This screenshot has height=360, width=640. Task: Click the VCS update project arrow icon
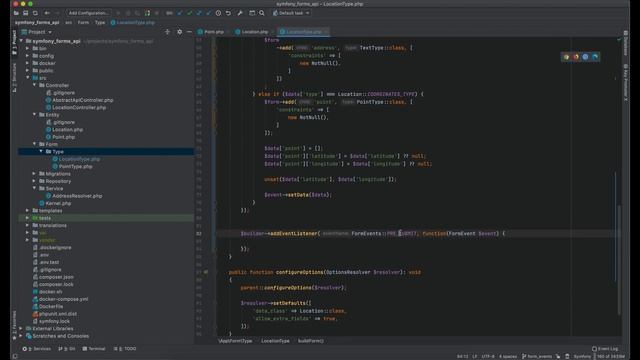point(180,13)
